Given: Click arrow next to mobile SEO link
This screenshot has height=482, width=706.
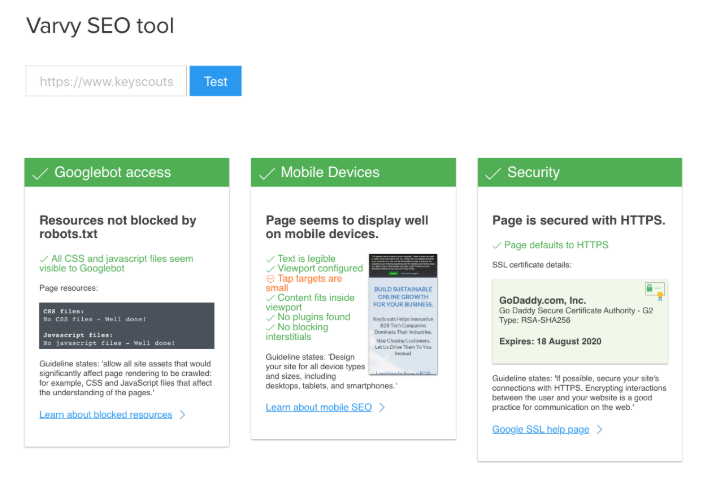Looking at the screenshot, I should 382,407.
